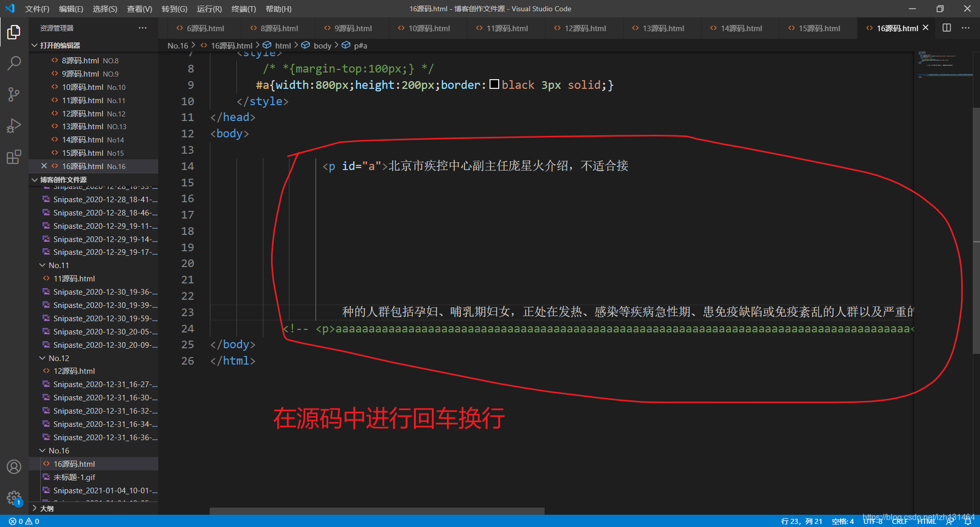The width and height of the screenshot is (980, 527).
Task: Click the p#a breadcrumb element
Action: click(355, 45)
